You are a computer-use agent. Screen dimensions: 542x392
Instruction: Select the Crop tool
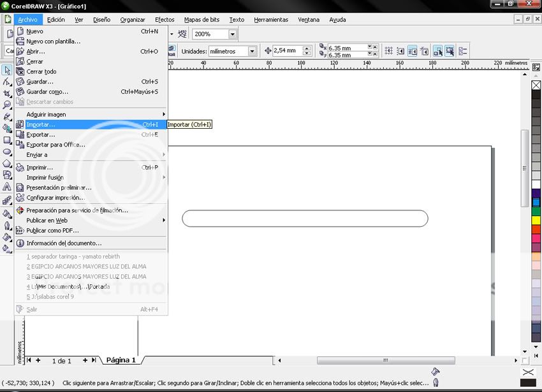[7, 93]
